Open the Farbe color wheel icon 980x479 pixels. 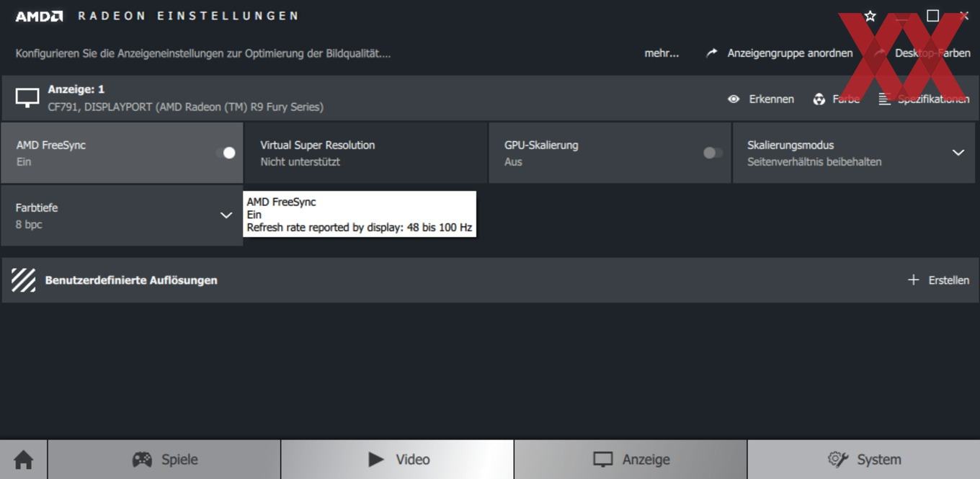pyautogui.click(x=819, y=99)
